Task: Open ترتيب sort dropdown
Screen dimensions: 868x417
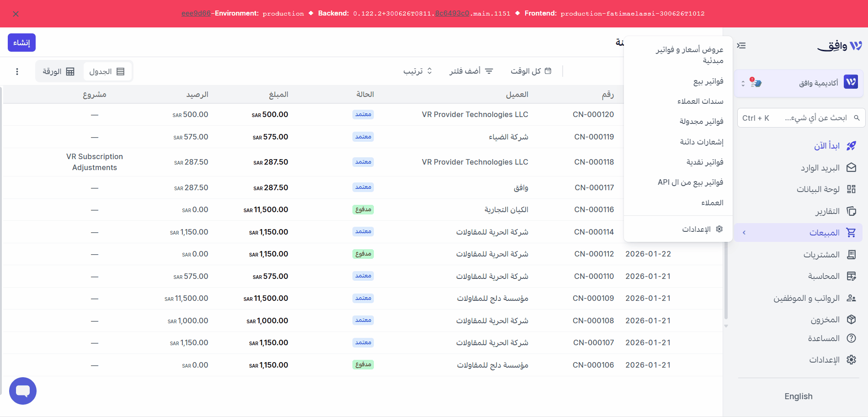Action: (417, 71)
